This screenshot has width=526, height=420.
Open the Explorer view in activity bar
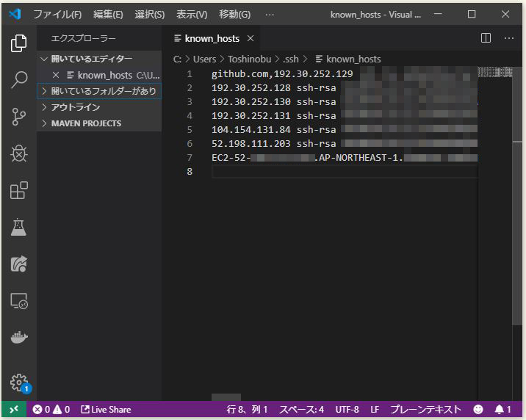(19, 43)
